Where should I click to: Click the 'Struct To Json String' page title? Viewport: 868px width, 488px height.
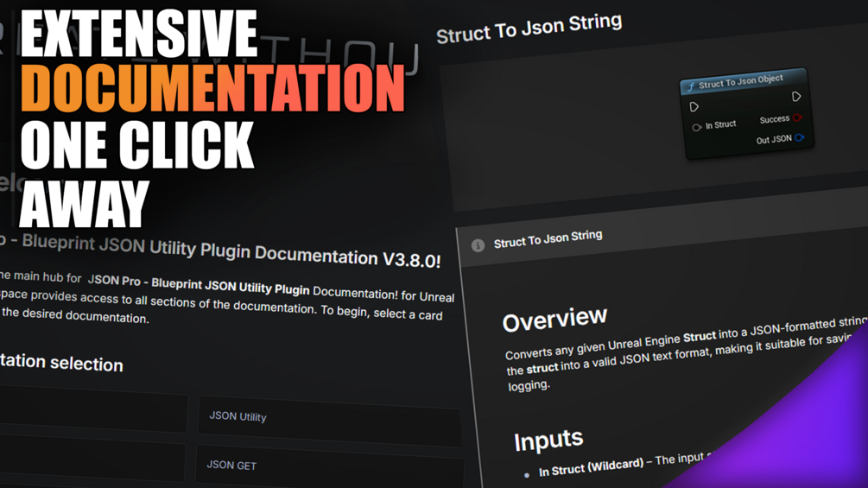pos(529,29)
